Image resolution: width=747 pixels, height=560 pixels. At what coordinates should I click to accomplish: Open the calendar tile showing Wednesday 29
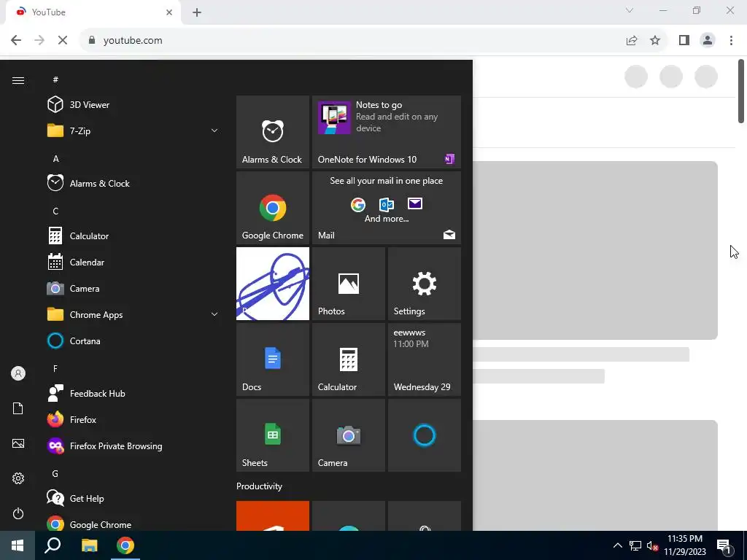click(x=425, y=359)
